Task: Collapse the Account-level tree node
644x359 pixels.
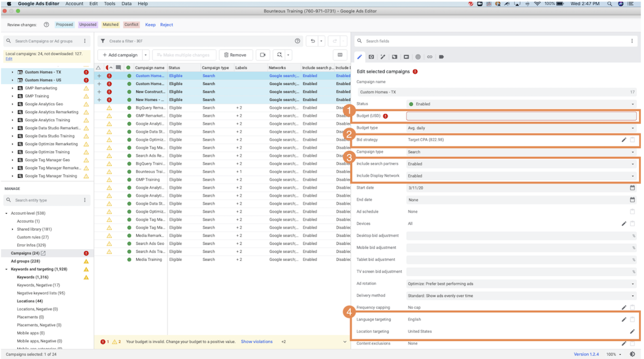Action: coord(6,213)
